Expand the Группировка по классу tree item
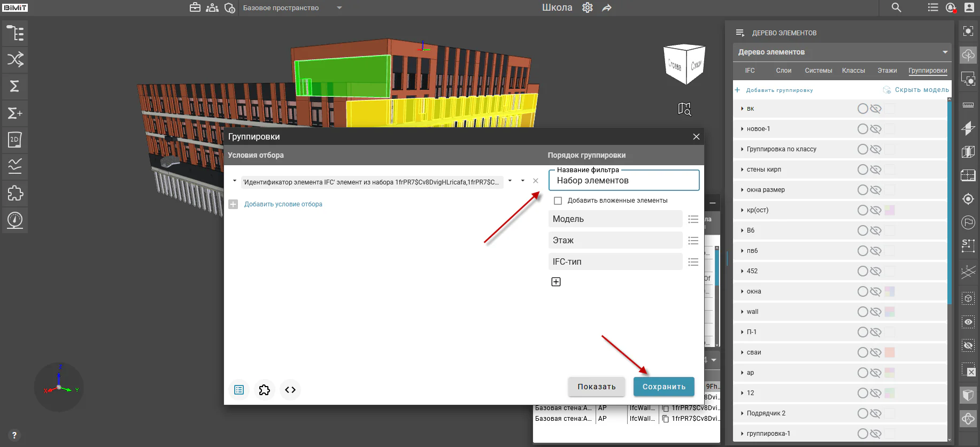The width and height of the screenshot is (980, 447). point(742,149)
